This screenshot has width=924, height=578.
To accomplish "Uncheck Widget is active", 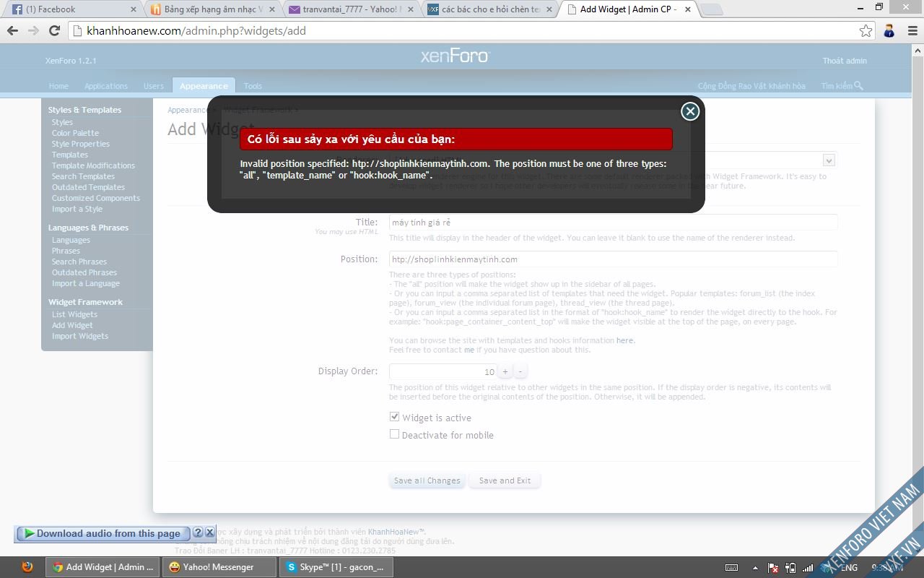I will pyautogui.click(x=394, y=417).
